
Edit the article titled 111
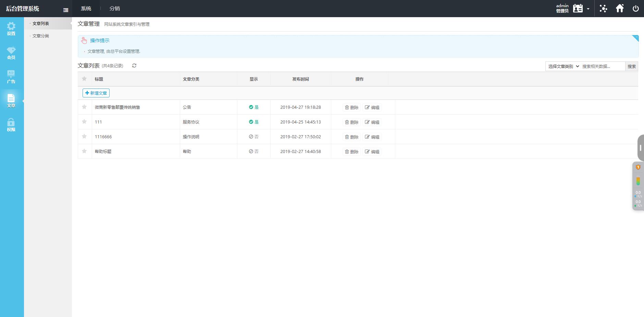pyautogui.click(x=372, y=122)
